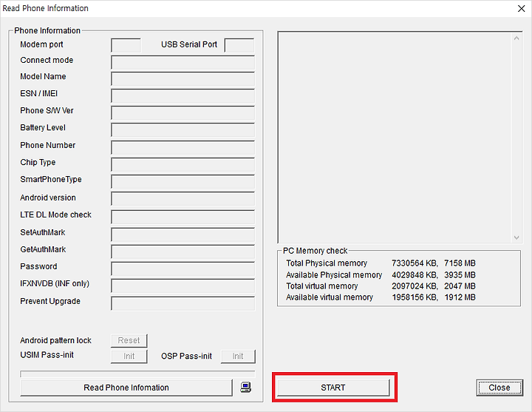
Task: Click the Battery Level field
Action: click(x=183, y=129)
